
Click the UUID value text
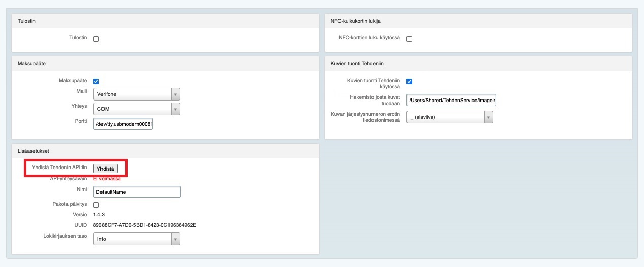click(145, 225)
